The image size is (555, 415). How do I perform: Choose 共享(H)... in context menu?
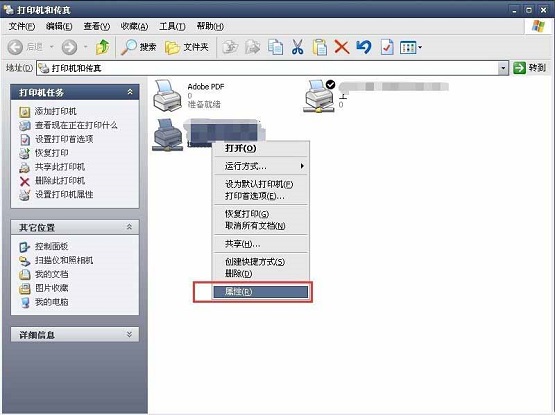coord(261,244)
